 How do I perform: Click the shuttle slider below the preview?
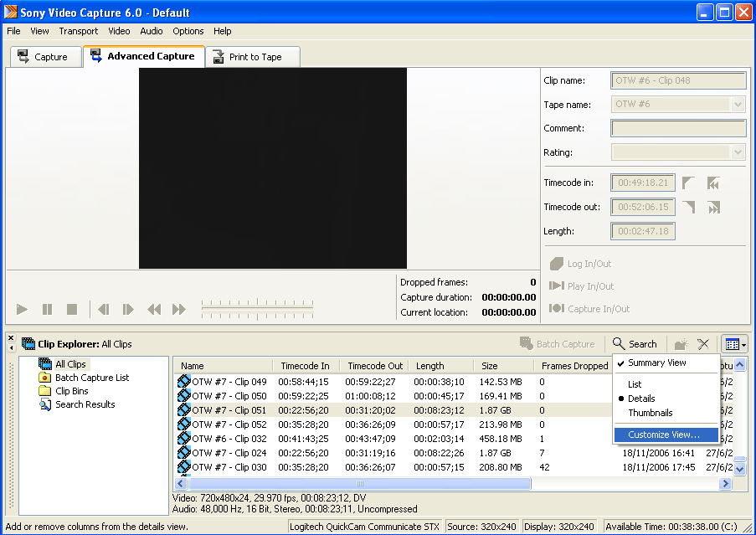tap(257, 310)
